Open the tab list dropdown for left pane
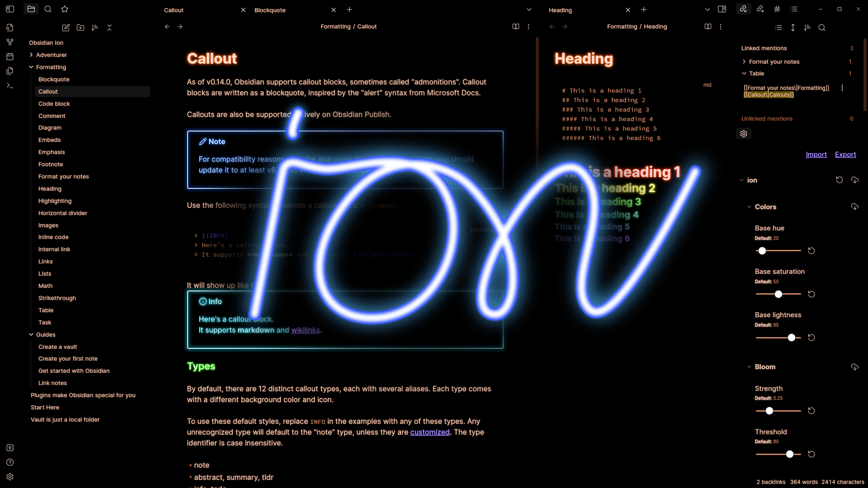The height and width of the screenshot is (488, 868). tap(529, 9)
